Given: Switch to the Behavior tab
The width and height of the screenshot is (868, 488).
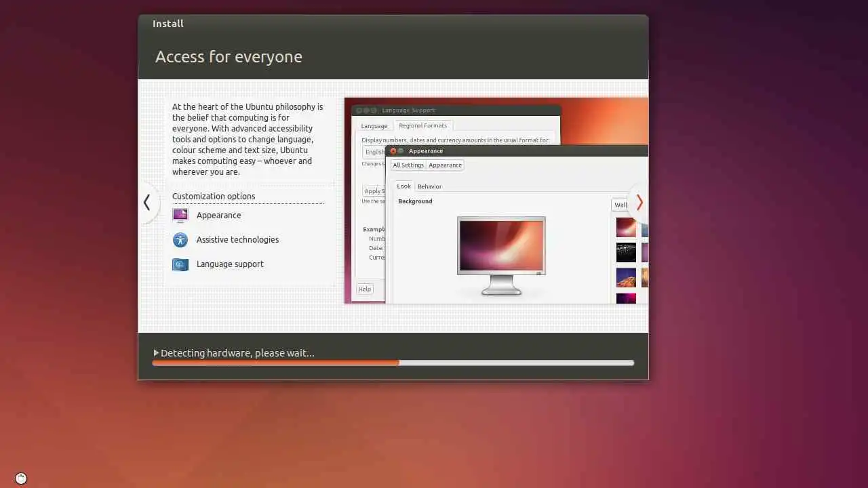Looking at the screenshot, I should pyautogui.click(x=429, y=186).
